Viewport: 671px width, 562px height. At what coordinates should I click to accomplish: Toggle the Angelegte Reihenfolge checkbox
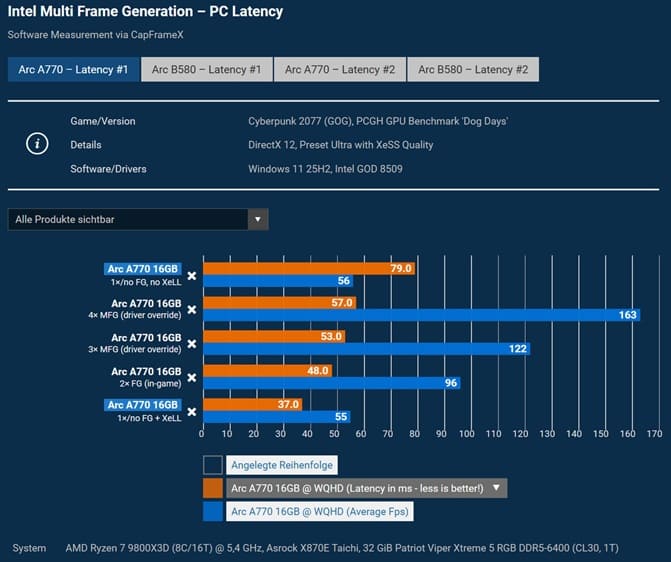[212, 464]
